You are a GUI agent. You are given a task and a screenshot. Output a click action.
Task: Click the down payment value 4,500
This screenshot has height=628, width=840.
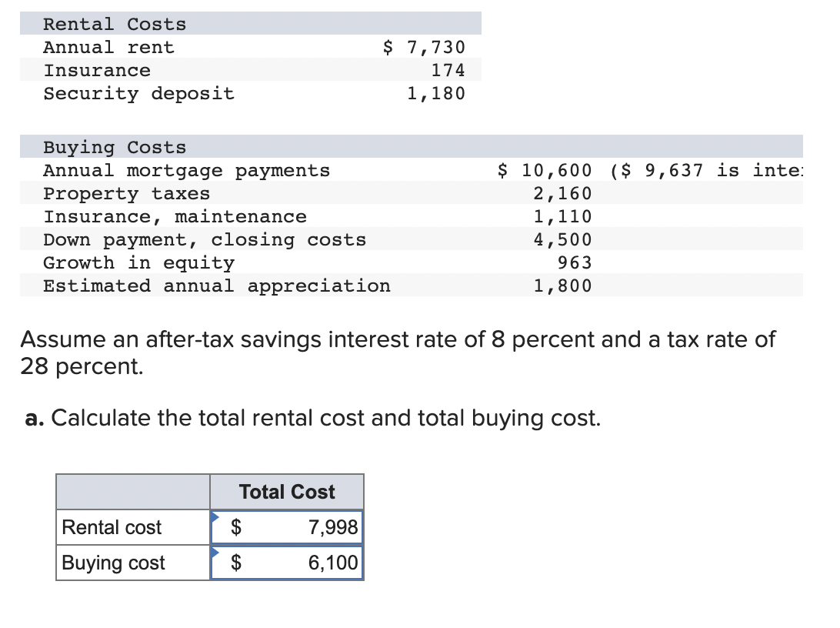click(x=562, y=239)
